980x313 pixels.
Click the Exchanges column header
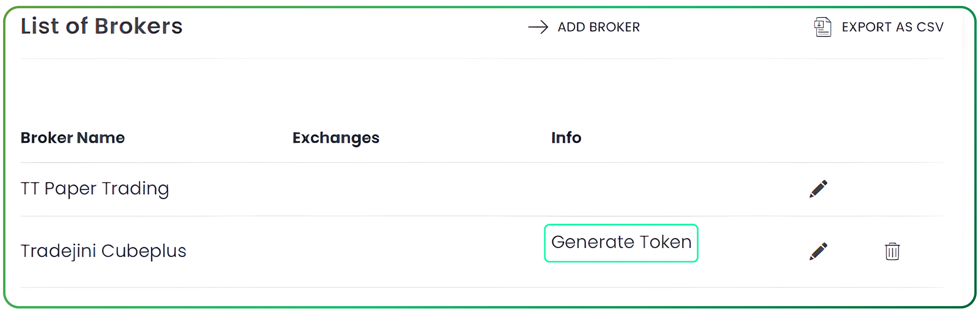tap(336, 138)
